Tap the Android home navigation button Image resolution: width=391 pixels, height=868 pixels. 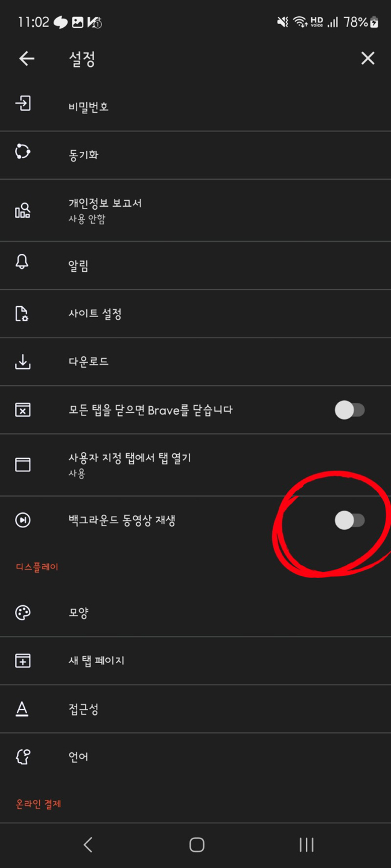[197, 844]
